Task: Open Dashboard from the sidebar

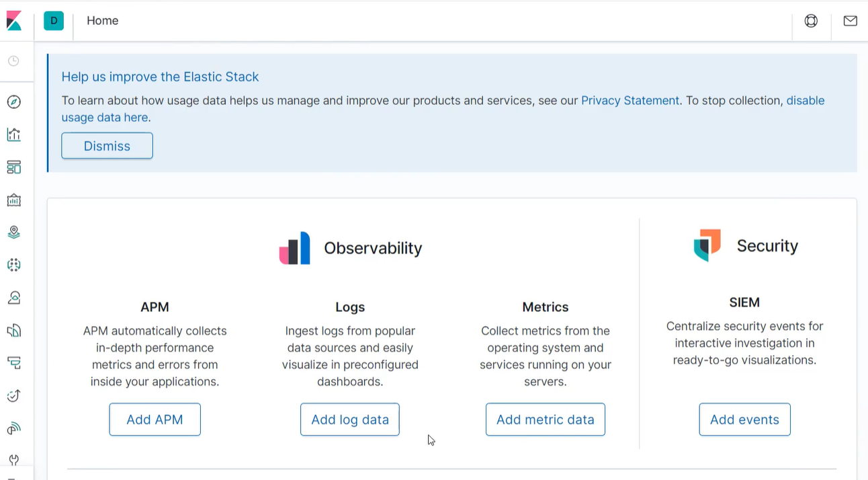Action: pos(14,167)
